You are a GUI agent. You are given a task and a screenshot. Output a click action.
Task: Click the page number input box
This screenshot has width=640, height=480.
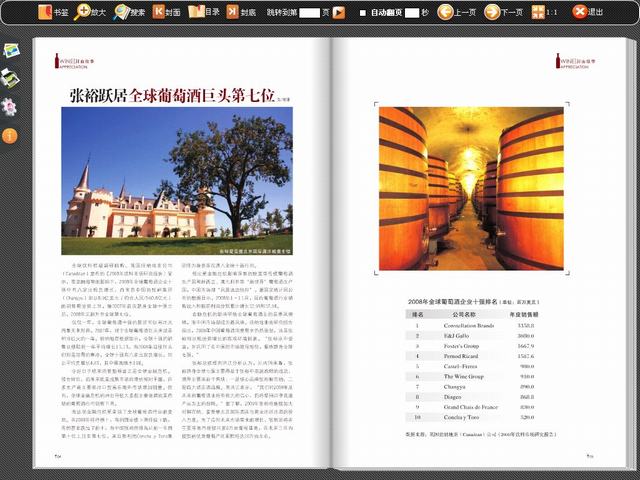309,13
